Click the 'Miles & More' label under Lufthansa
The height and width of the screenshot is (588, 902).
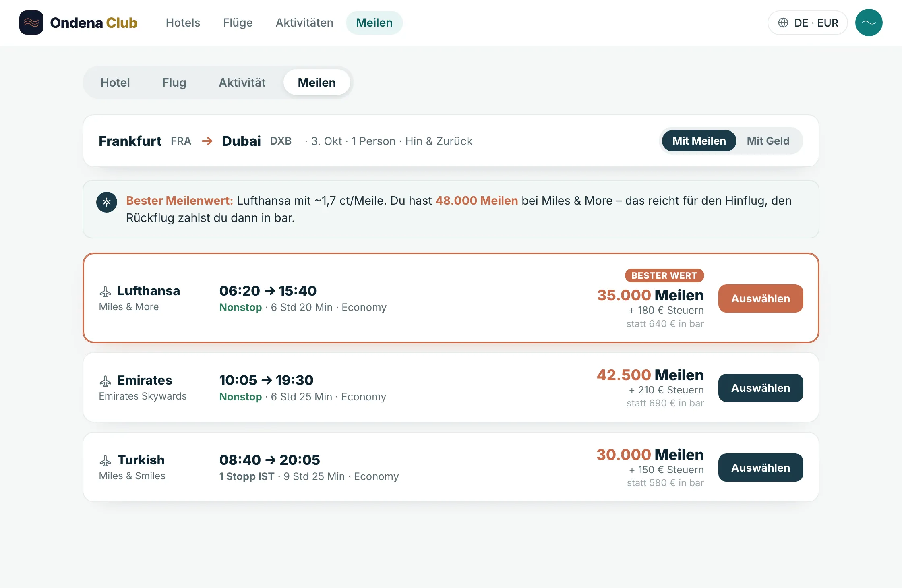pyautogui.click(x=129, y=307)
